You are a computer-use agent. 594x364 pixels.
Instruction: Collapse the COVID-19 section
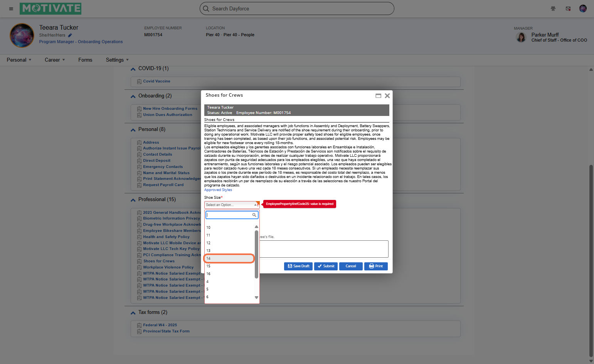(133, 69)
